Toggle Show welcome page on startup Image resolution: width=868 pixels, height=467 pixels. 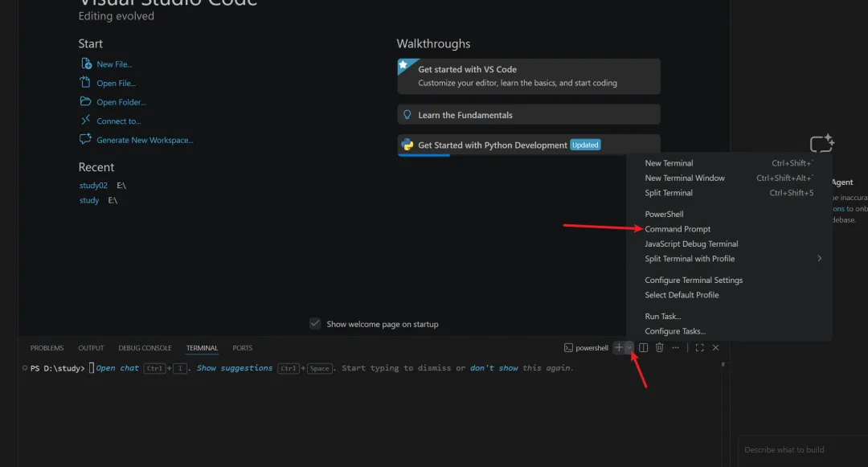point(315,324)
